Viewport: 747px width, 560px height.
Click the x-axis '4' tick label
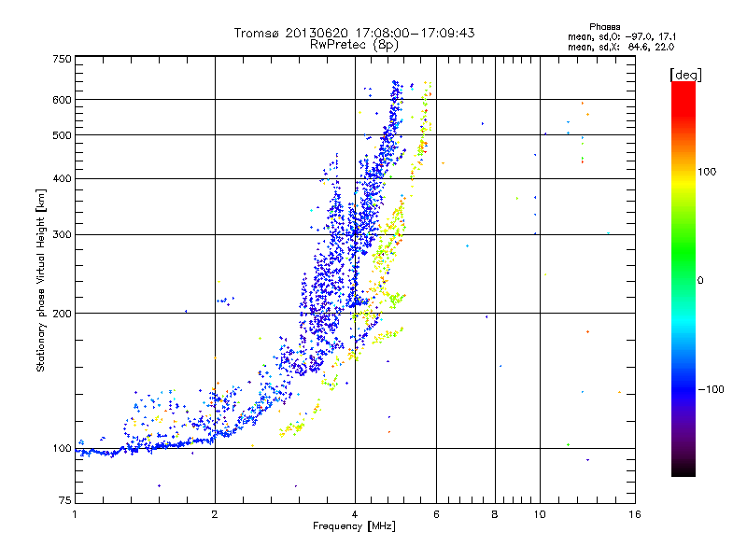click(x=355, y=514)
